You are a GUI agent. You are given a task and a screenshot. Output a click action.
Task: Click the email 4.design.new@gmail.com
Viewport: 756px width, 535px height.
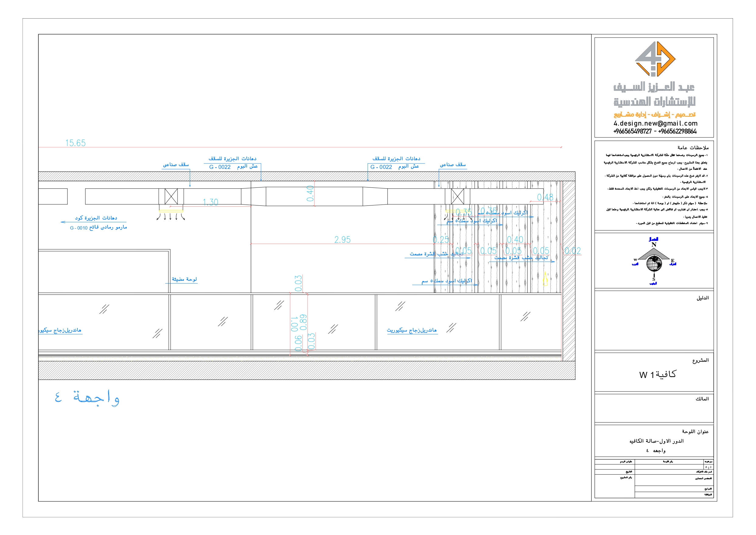655,123
